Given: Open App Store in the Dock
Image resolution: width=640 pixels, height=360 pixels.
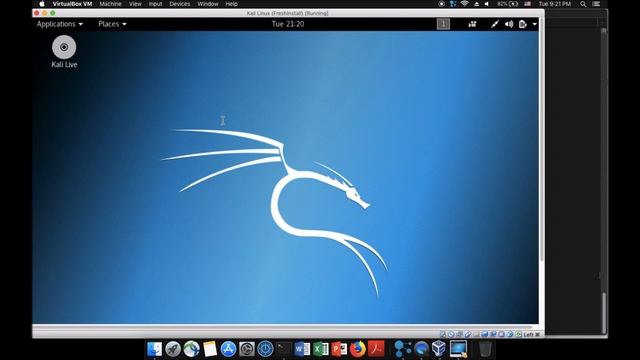Looking at the screenshot, I should tap(228, 349).
